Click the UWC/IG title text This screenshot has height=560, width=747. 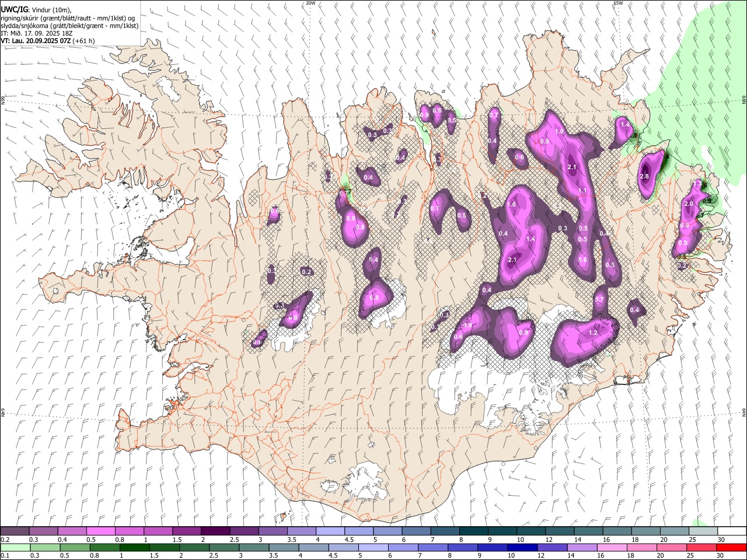[x=14, y=9]
